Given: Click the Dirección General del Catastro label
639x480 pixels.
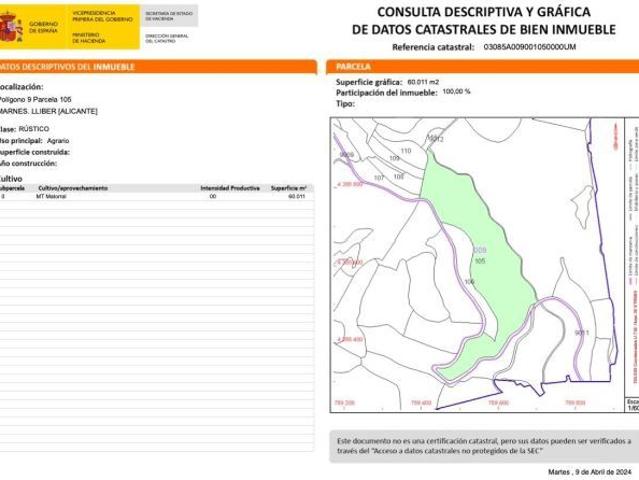Looking at the screenshot, I should click(166, 37).
